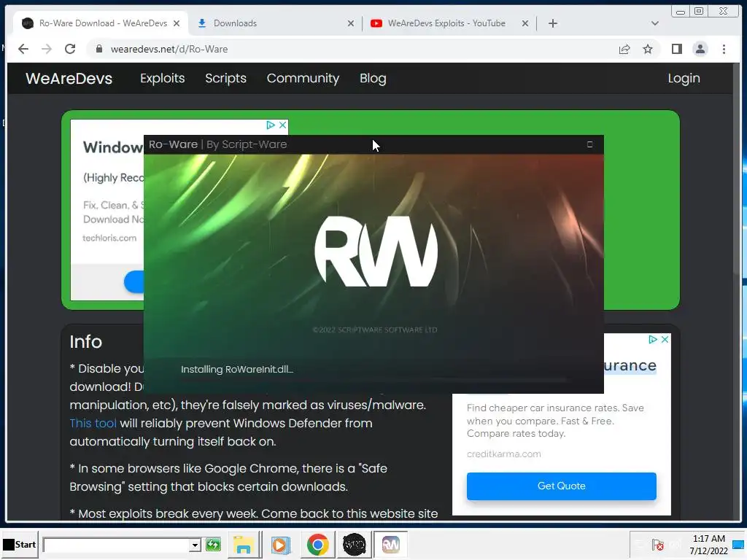The image size is (747, 560).
Task: Bookmark this page with star icon
Action: coord(648,49)
